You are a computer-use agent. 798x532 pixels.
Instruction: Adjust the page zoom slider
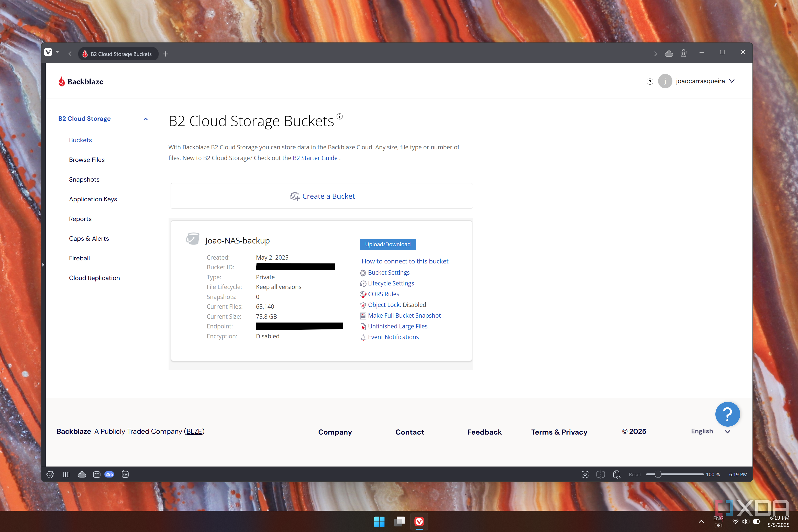(674, 474)
